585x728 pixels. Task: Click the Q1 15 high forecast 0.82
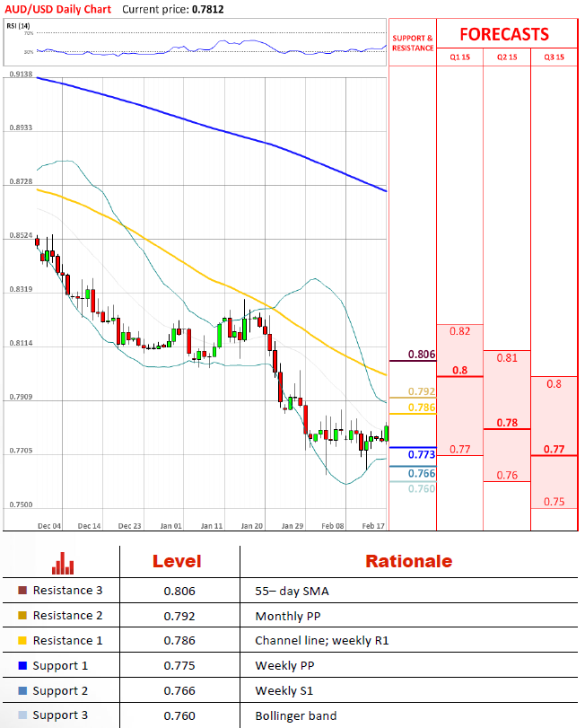[459, 331]
